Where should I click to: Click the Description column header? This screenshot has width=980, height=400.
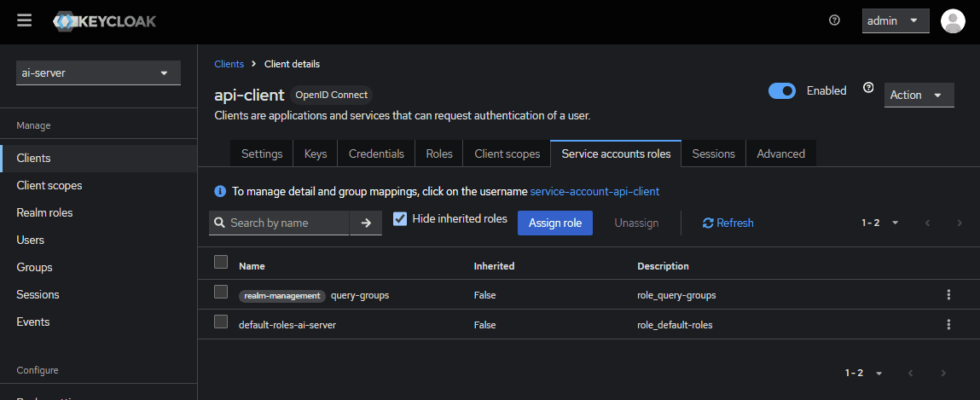coord(663,266)
